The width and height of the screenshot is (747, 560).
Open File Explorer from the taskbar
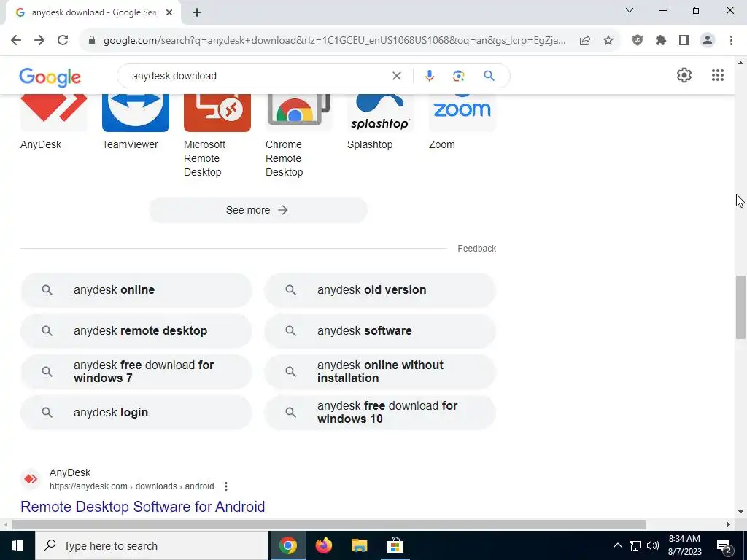pyautogui.click(x=359, y=545)
